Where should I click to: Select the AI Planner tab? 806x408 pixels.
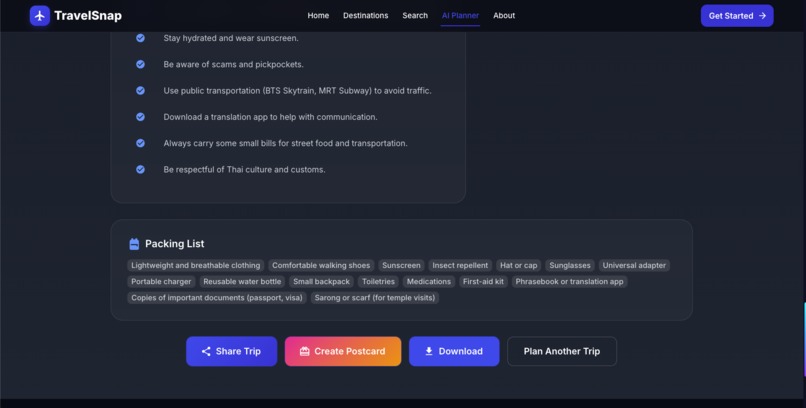pos(460,15)
